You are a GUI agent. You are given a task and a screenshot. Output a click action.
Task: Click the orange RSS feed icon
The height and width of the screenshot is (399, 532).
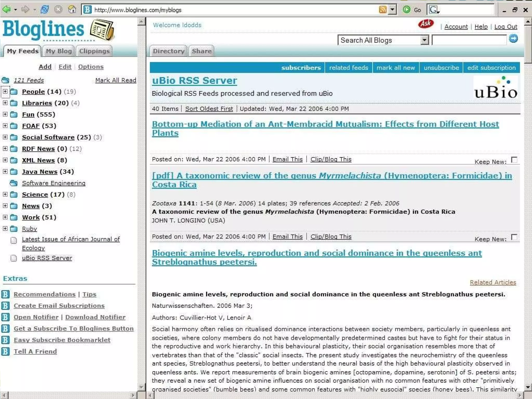click(x=382, y=10)
